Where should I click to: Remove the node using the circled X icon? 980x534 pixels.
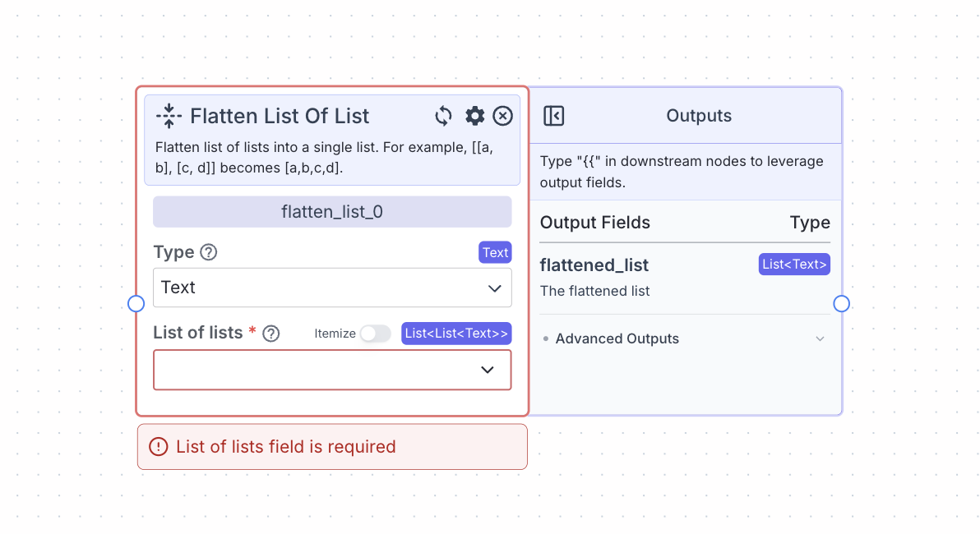pos(502,116)
